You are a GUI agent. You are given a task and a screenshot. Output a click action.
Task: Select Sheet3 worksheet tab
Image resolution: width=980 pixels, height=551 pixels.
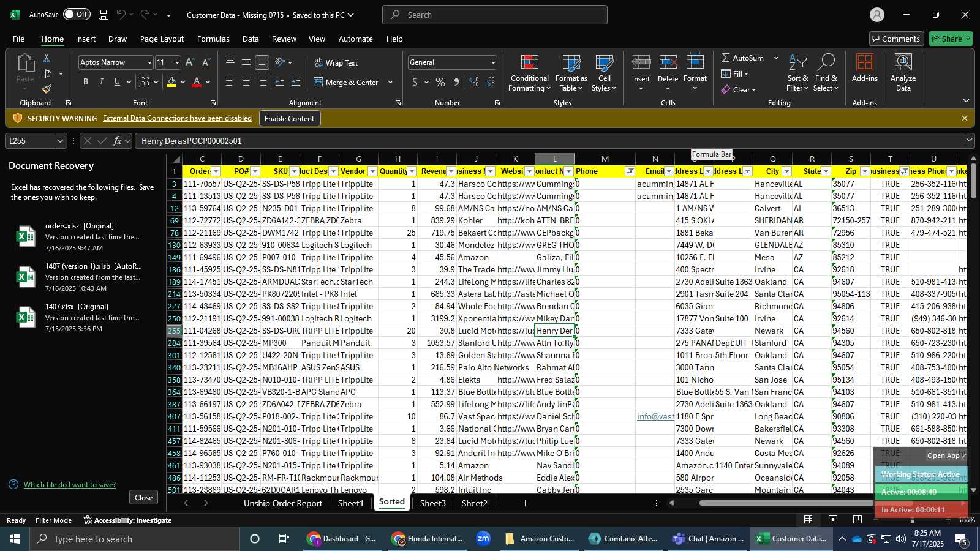pyautogui.click(x=433, y=503)
